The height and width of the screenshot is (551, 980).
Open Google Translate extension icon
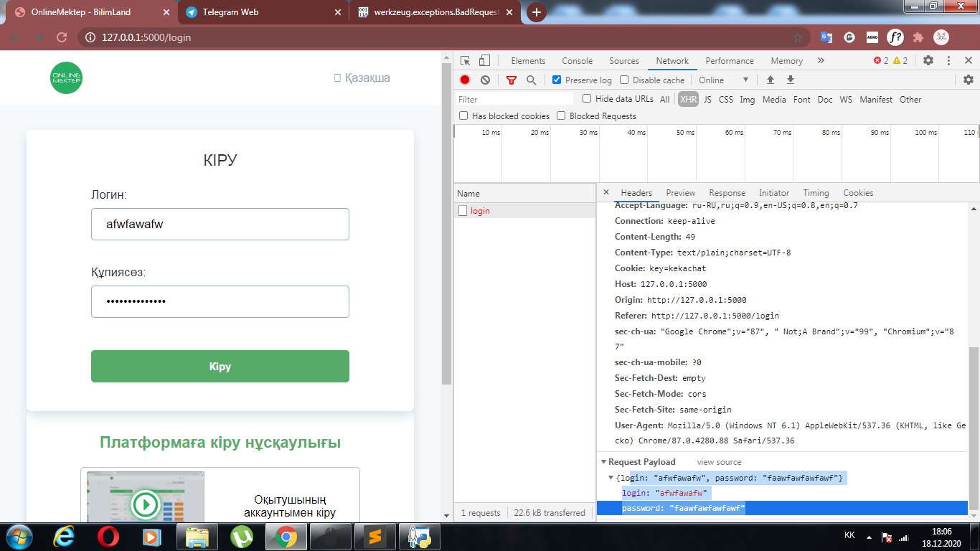(x=826, y=37)
